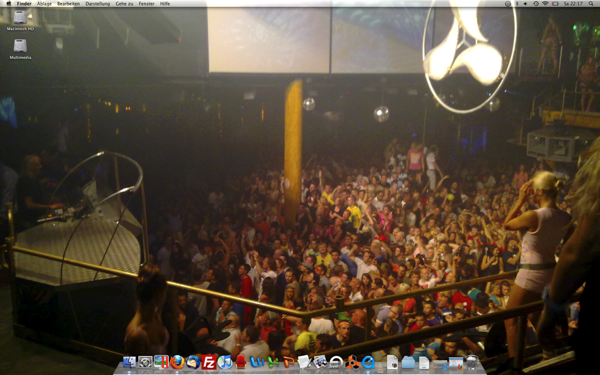Open the Darstellung menu
600x375 pixels.
(x=98, y=3)
